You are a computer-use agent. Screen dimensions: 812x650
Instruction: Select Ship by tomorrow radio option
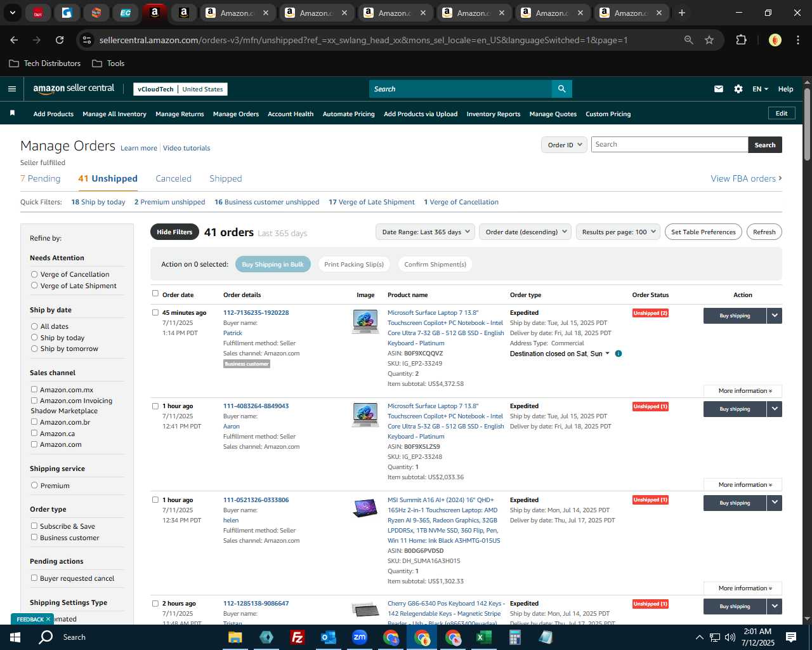point(34,348)
